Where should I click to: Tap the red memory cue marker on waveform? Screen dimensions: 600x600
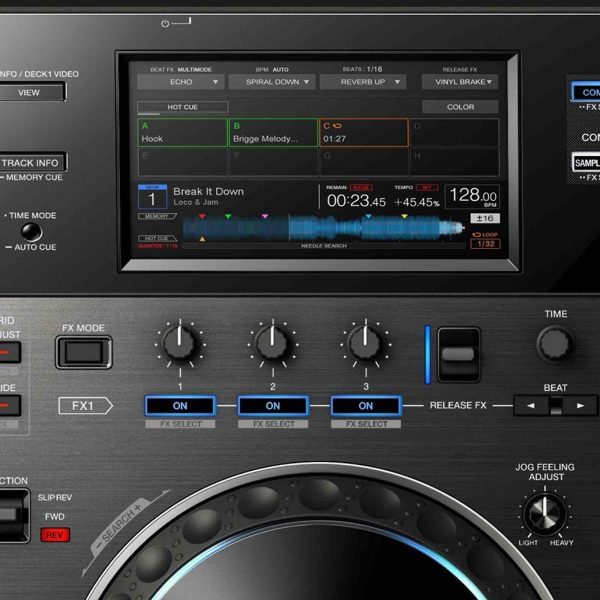(x=202, y=217)
